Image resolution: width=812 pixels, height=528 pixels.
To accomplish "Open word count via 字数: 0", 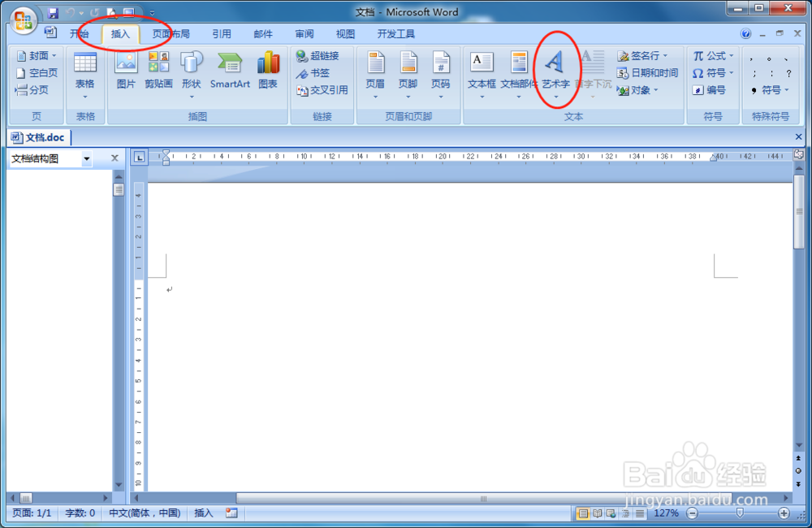I will point(80,513).
